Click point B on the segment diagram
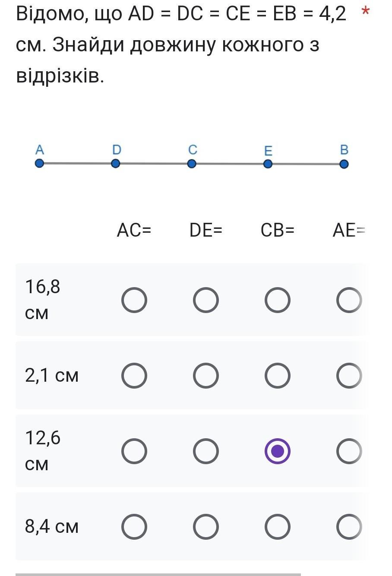 pos(344,164)
